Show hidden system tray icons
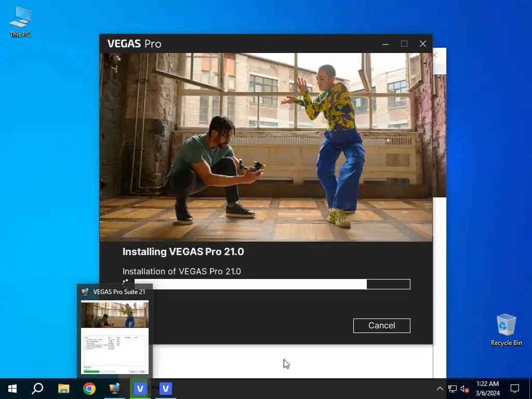 (x=440, y=389)
